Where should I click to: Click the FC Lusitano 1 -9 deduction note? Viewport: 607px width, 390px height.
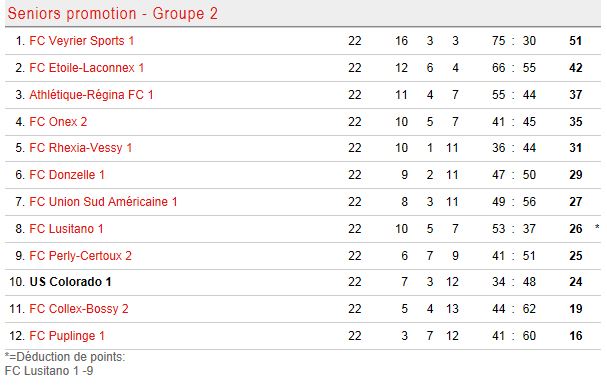tap(49, 371)
